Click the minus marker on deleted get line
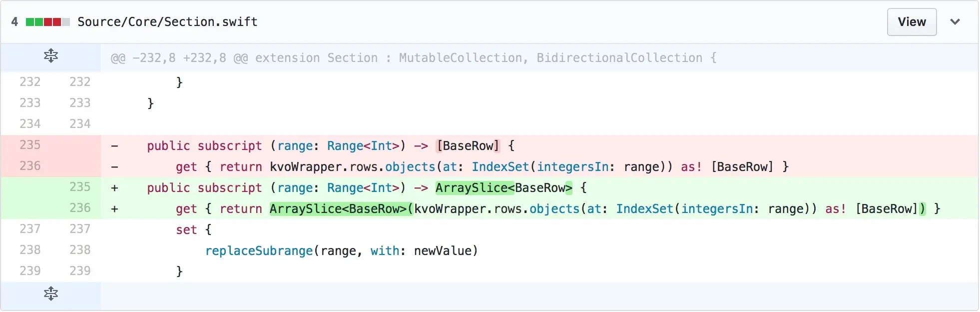The image size is (980, 312). click(x=114, y=167)
